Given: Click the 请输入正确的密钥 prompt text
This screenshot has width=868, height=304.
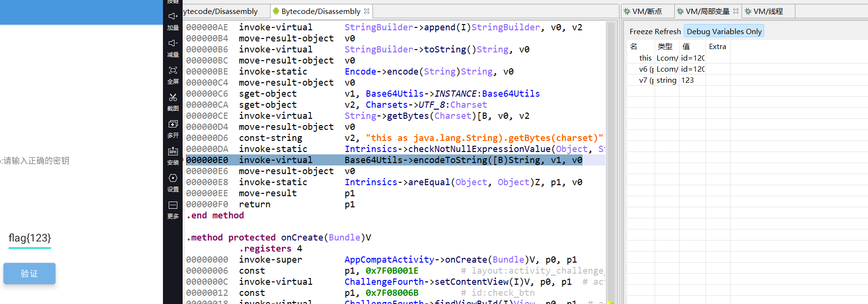Looking at the screenshot, I should [36, 161].
